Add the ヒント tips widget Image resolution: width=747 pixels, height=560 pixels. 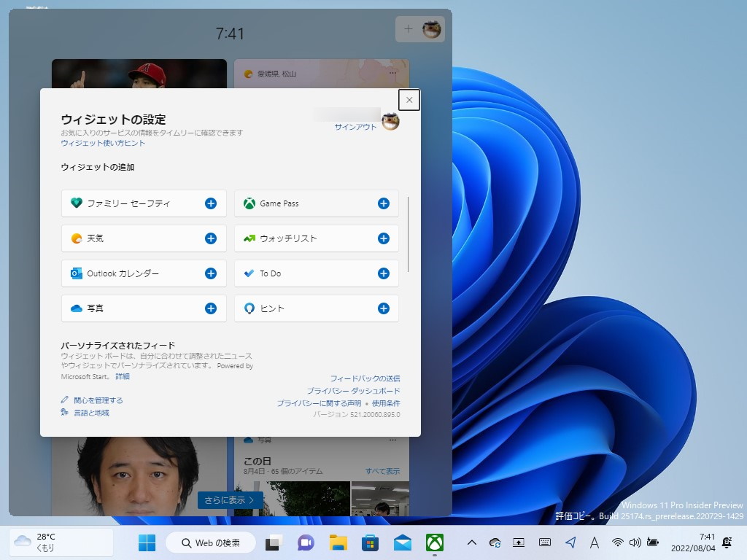pos(382,308)
